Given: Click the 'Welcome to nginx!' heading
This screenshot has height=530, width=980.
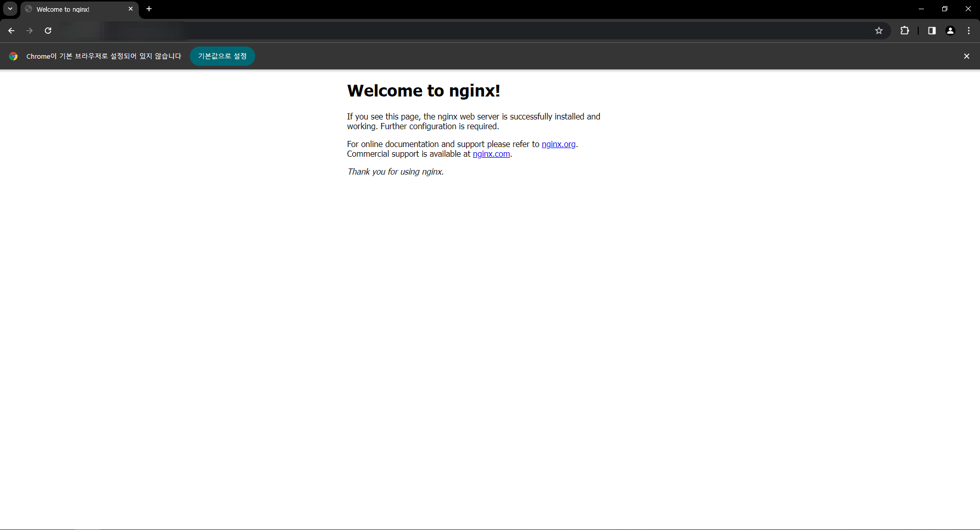Looking at the screenshot, I should click(424, 91).
